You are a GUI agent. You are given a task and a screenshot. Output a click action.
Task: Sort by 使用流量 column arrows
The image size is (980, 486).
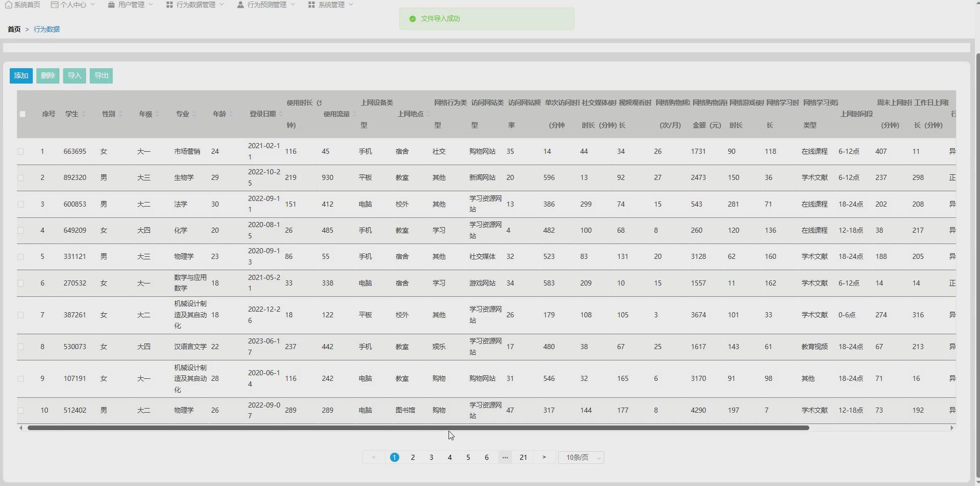354,114
